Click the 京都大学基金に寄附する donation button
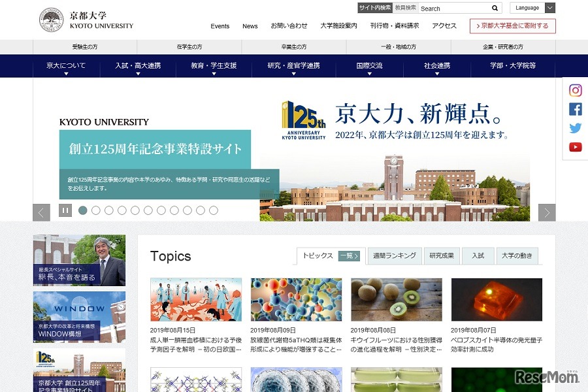 click(513, 26)
